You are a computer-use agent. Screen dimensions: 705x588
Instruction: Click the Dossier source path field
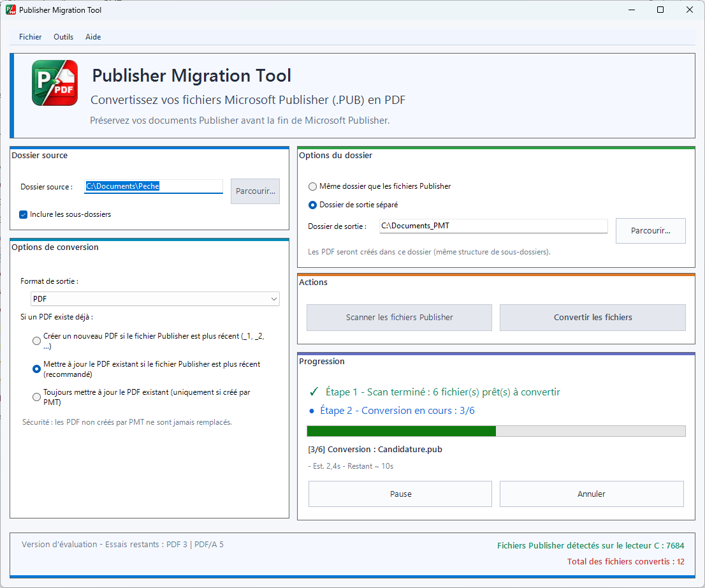154,186
